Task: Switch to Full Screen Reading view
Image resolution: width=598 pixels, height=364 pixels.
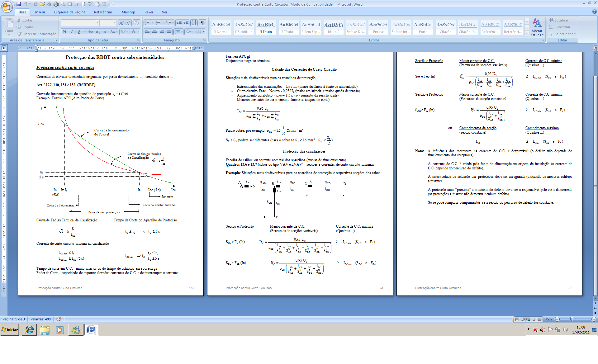Action: [x=523, y=319]
